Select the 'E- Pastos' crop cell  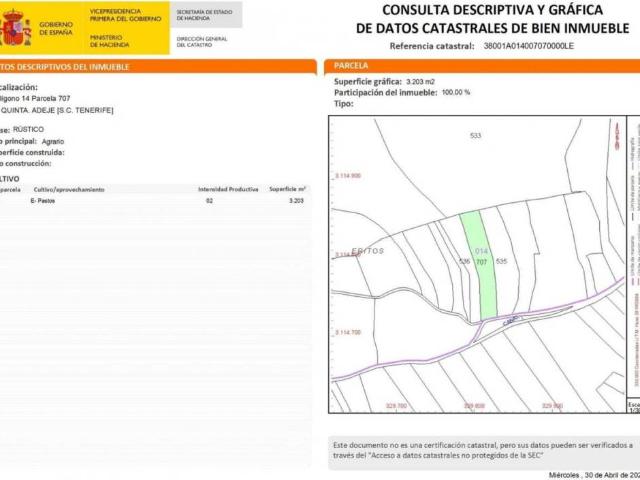click(43, 201)
